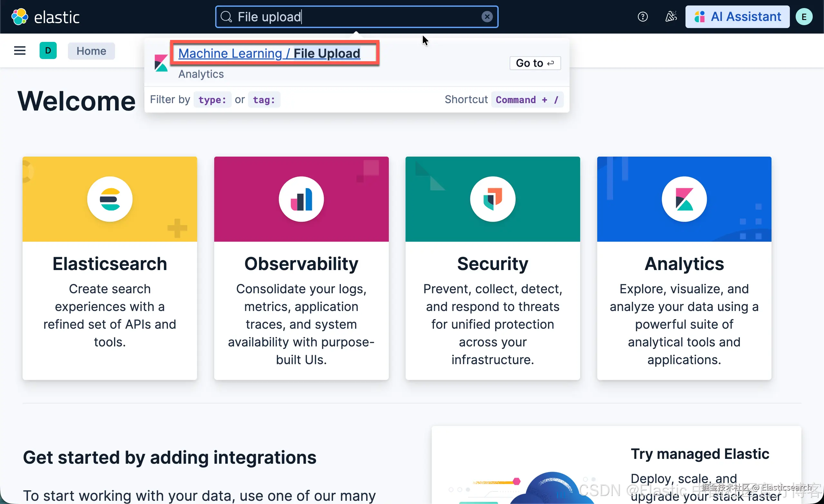
Task: Toggle the hamburger navigation menu
Action: click(x=20, y=51)
